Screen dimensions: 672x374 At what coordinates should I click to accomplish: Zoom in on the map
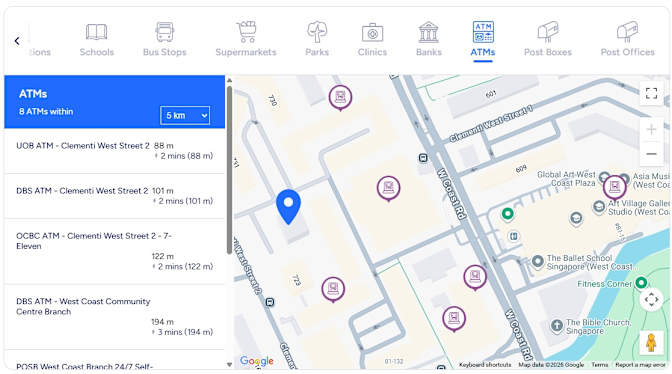click(x=651, y=129)
